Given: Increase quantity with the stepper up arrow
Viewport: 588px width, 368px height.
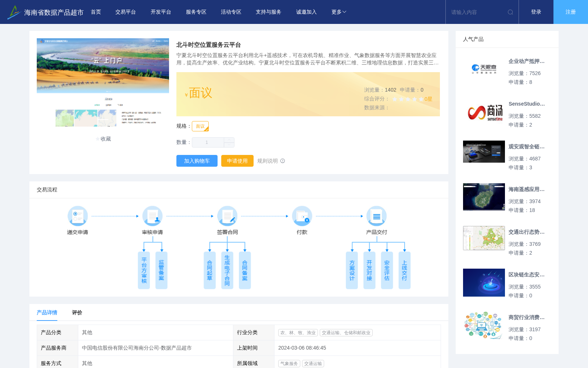Looking at the screenshot, I should [229, 140].
